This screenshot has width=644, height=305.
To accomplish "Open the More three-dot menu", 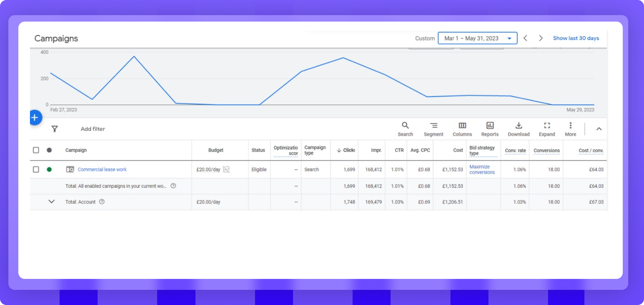I will point(570,129).
